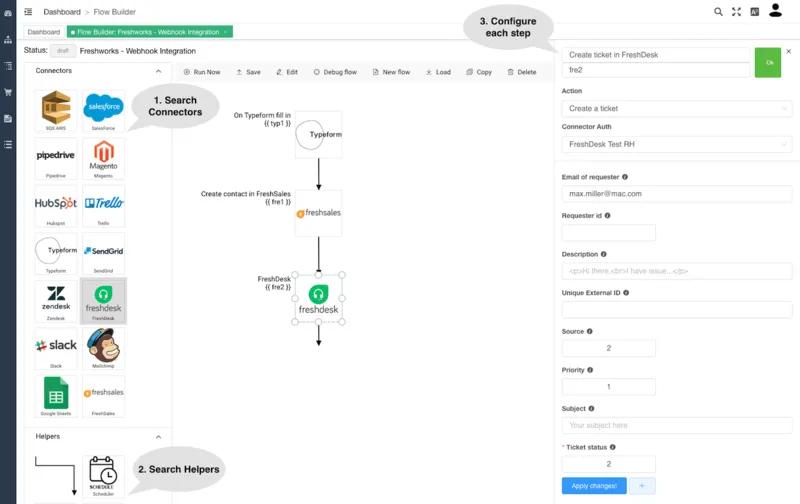Click the draft status badge
The image size is (800, 504).
click(x=63, y=51)
